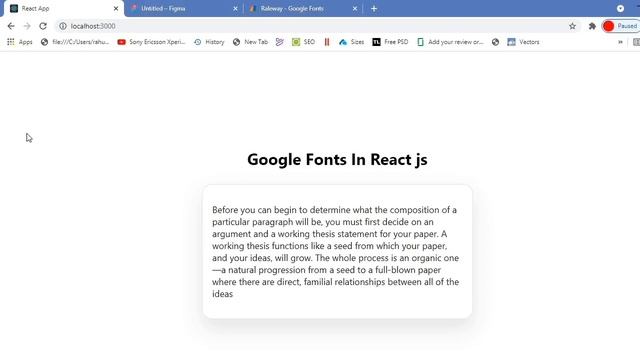The height and width of the screenshot is (360, 640).
Task: Click the red bars bookmark icon
Action: click(327, 42)
